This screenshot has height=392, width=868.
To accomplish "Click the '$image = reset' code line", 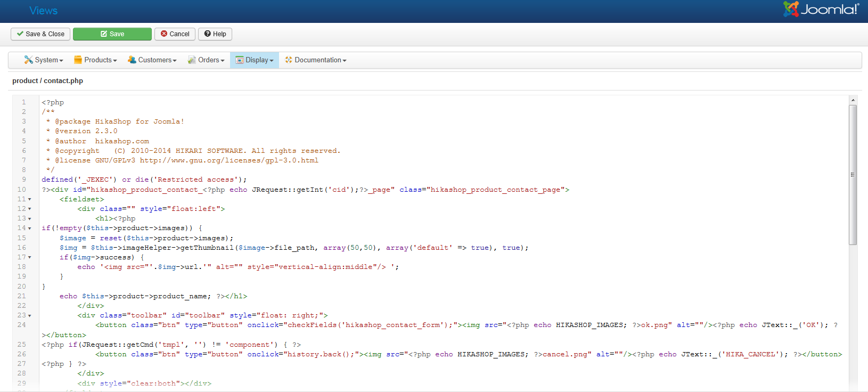I will (x=146, y=238).
